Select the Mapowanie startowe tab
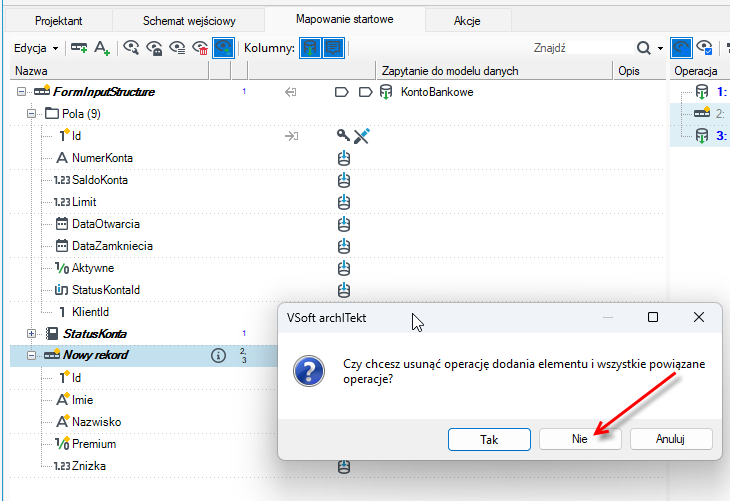Screen dimensions: 730x501 pyautogui.click(x=345, y=19)
